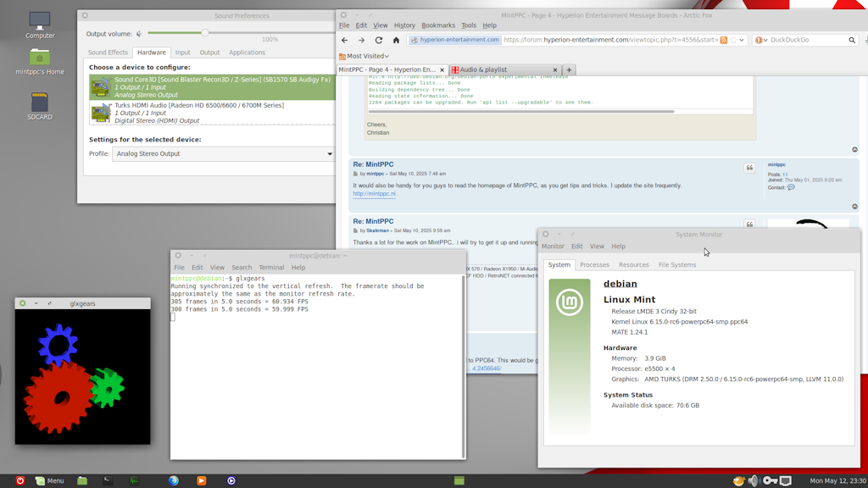Click the red power button in panel
The height and width of the screenshot is (488, 868).
[x=20, y=481]
